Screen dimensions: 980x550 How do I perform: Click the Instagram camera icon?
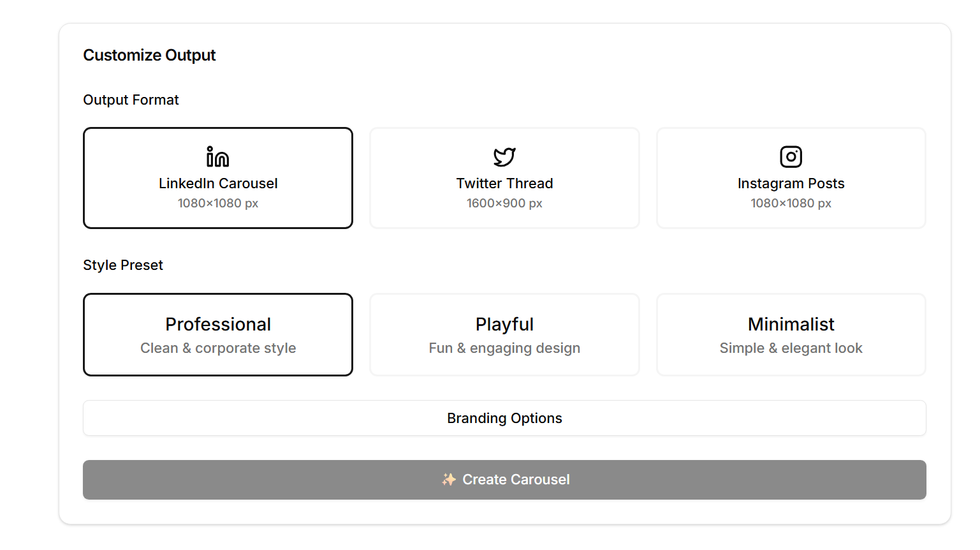791,156
